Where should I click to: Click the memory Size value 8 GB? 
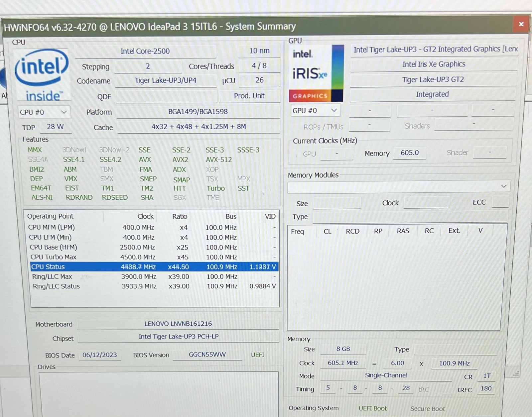tap(343, 349)
